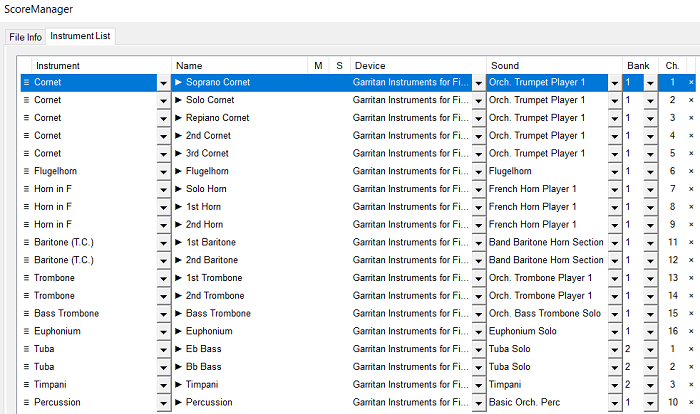Click the × icon on the Percussion row
The height and width of the screenshot is (414, 700).
[690, 402]
